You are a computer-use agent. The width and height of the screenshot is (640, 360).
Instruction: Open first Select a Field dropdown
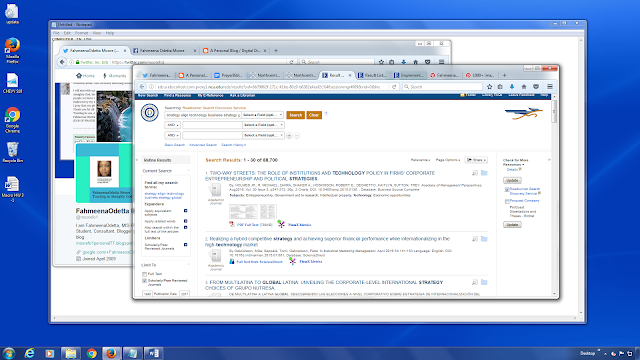pyautogui.click(x=263, y=115)
